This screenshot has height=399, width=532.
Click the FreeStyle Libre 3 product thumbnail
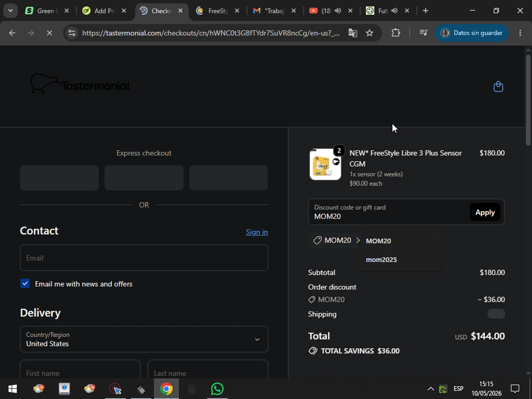click(x=325, y=165)
